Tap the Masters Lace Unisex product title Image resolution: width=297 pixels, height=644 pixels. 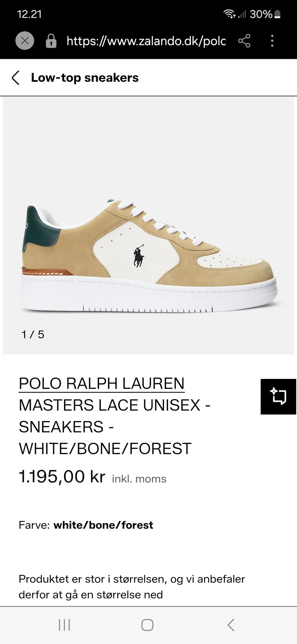coord(114,427)
